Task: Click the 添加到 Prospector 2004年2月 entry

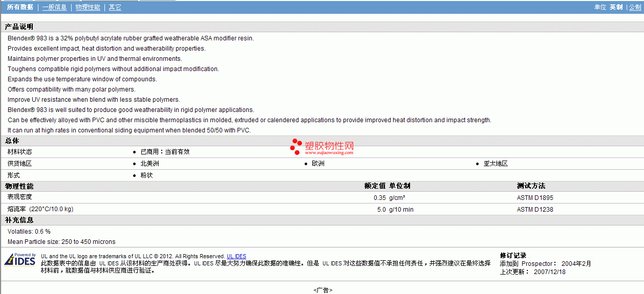Action: tap(545, 264)
